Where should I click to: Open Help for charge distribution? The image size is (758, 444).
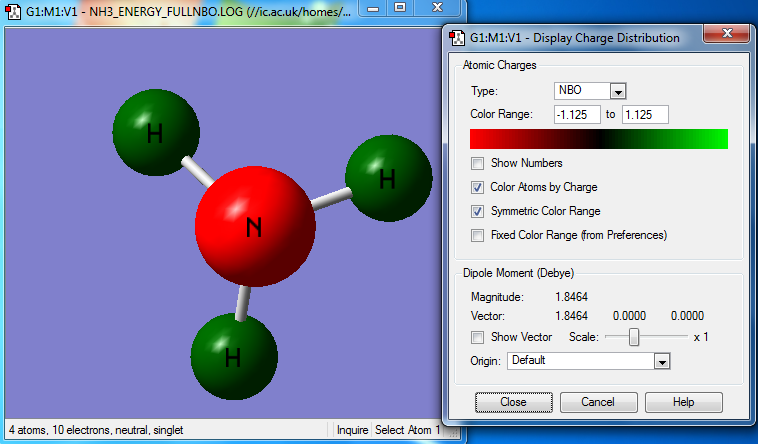tap(684, 402)
